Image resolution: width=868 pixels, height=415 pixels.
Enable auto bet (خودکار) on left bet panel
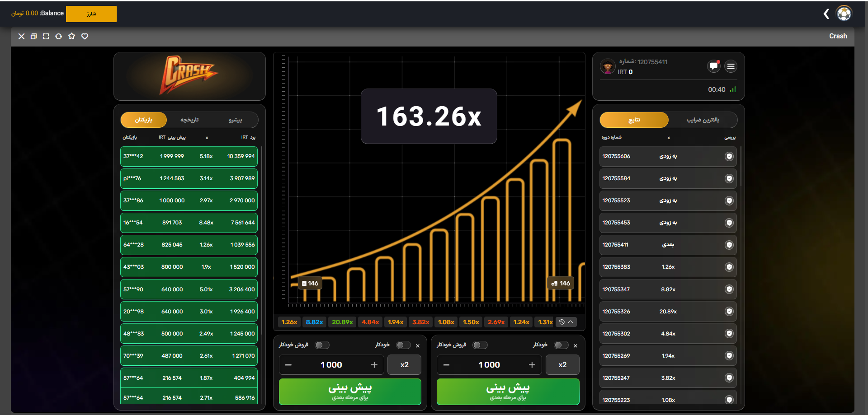pos(403,345)
